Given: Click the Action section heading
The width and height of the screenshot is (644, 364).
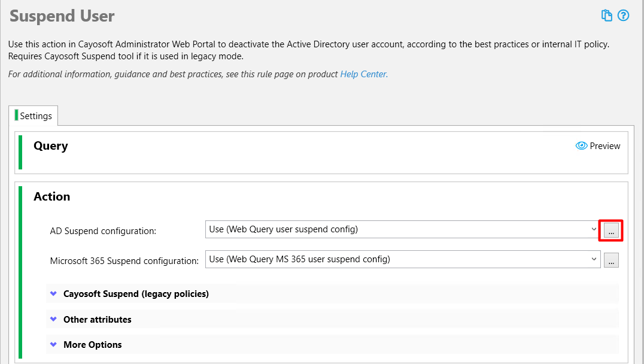Looking at the screenshot, I should point(51,196).
